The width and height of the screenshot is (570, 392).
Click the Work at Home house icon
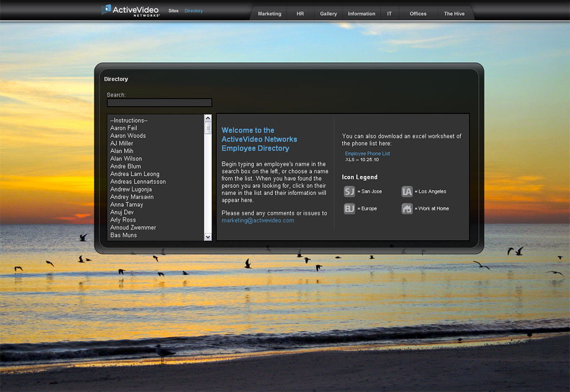click(x=407, y=209)
